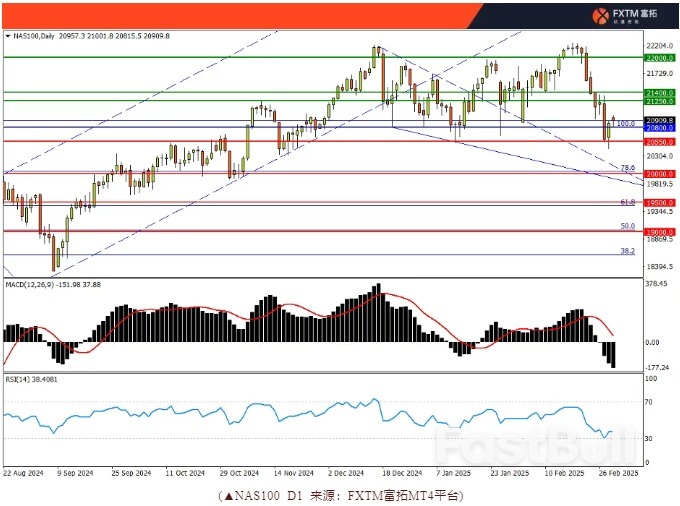Click the FXTM logo icon
Image resolution: width=680 pixels, height=506 pixels.
(601, 15)
